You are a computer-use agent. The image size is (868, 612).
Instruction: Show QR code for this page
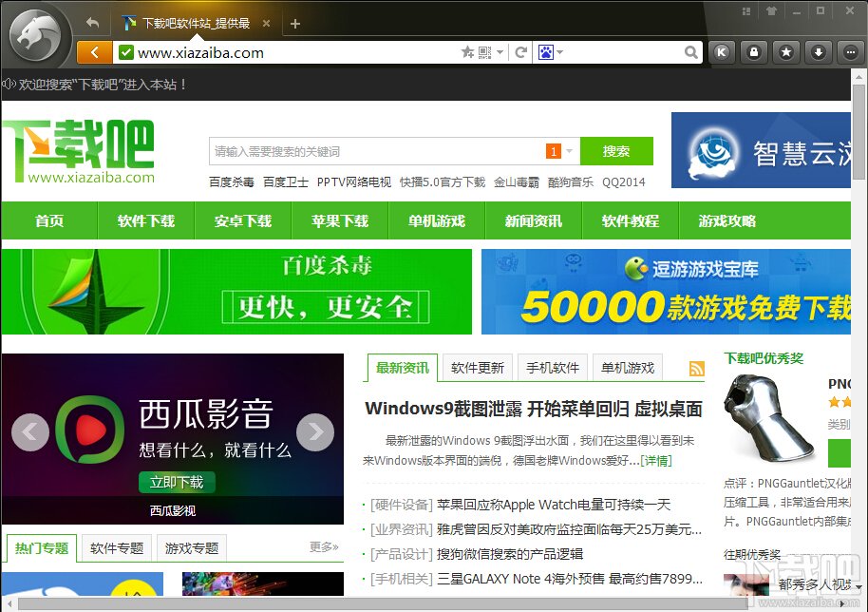485,52
